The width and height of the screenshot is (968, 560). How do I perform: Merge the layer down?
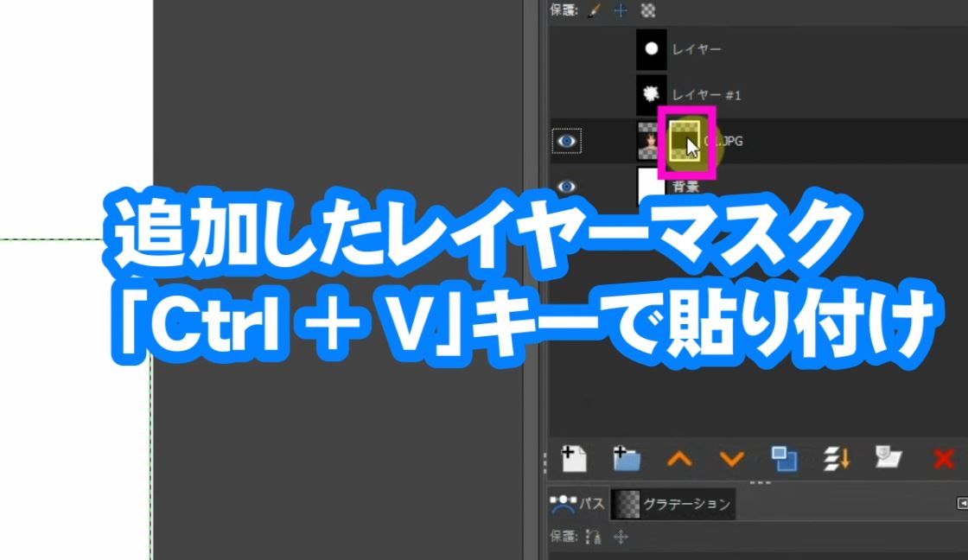click(837, 459)
